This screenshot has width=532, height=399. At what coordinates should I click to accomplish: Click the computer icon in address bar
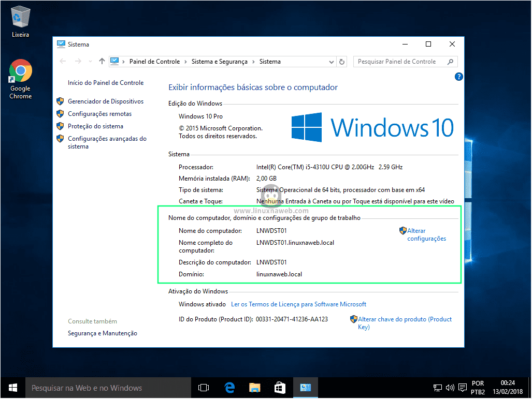(114, 62)
